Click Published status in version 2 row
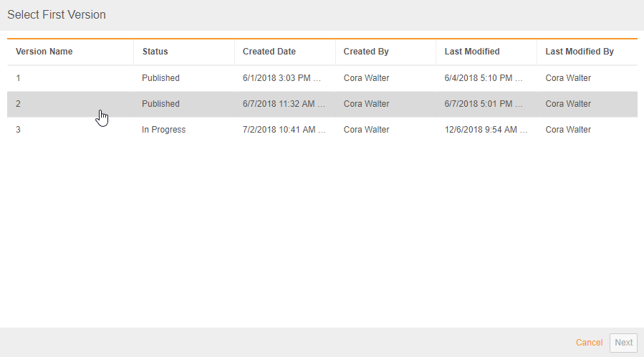The width and height of the screenshot is (644, 357). click(160, 104)
